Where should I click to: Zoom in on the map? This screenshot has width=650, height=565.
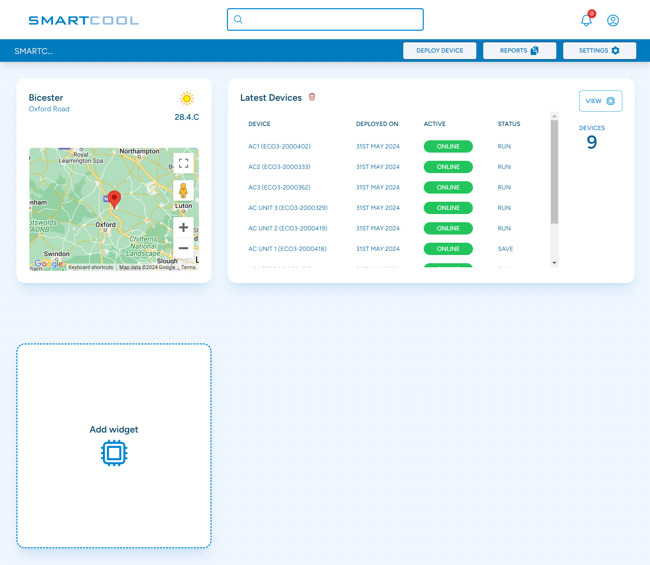[183, 228]
